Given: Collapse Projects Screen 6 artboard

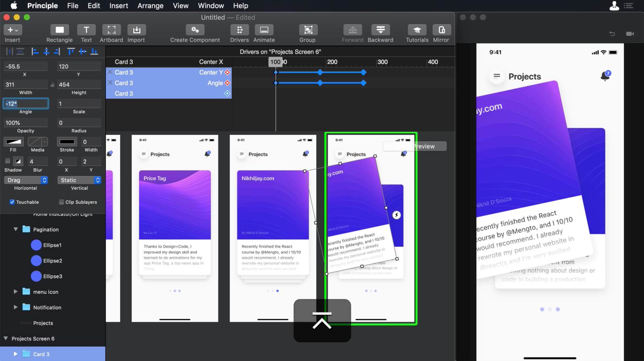Looking at the screenshot, I should tap(6, 338).
